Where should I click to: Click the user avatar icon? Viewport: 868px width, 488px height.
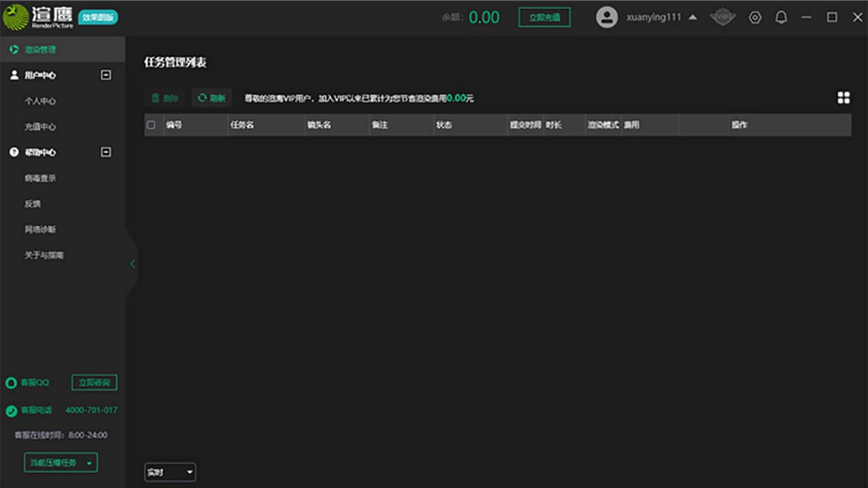[x=606, y=18]
